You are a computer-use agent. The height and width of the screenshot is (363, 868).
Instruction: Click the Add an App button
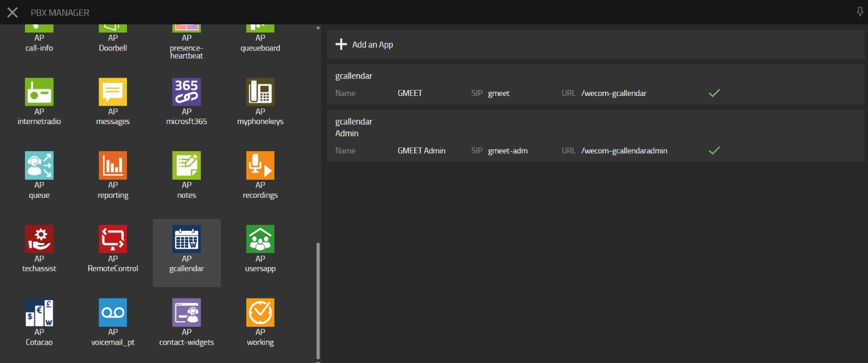point(365,44)
